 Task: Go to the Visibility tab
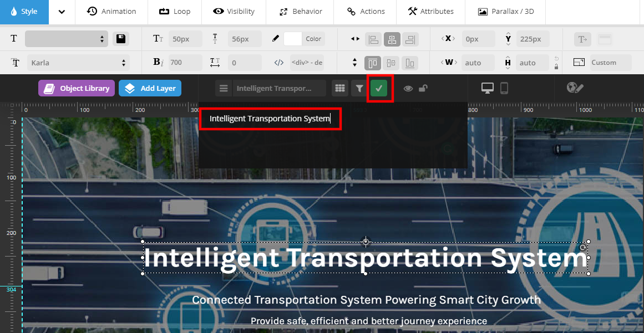tap(234, 12)
